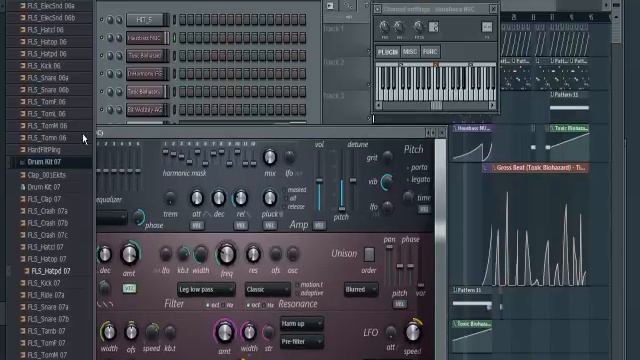This screenshot has height=360, width=640.
Task: Adjust the Unison pan slider
Action: coord(389,247)
